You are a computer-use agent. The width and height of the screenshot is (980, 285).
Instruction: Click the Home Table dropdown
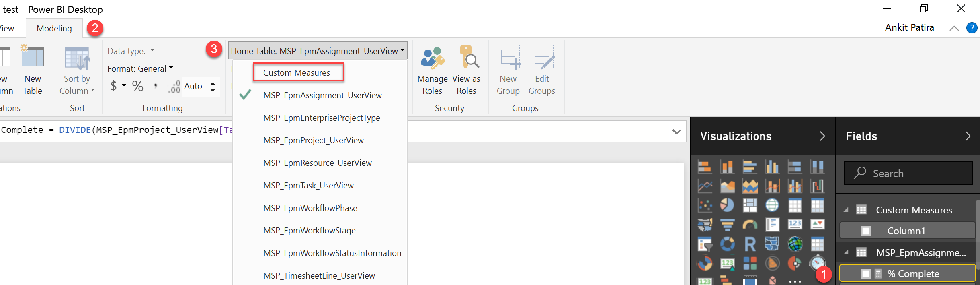[x=318, y=51]
